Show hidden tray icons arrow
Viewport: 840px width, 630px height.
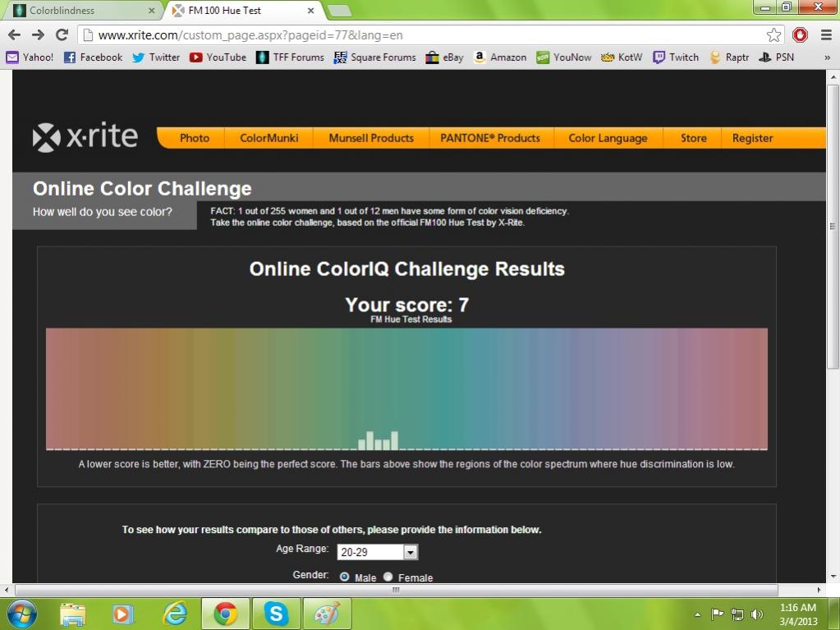pos(697,614)
